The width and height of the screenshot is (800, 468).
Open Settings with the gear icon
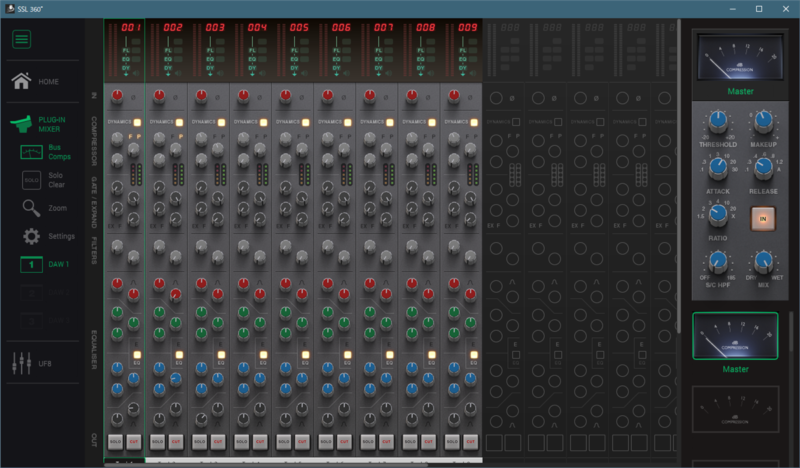pyautogui.click(x=32, y=236)
